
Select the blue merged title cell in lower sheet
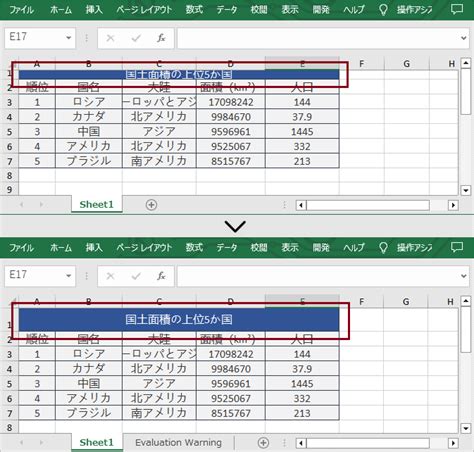[179, 319]
